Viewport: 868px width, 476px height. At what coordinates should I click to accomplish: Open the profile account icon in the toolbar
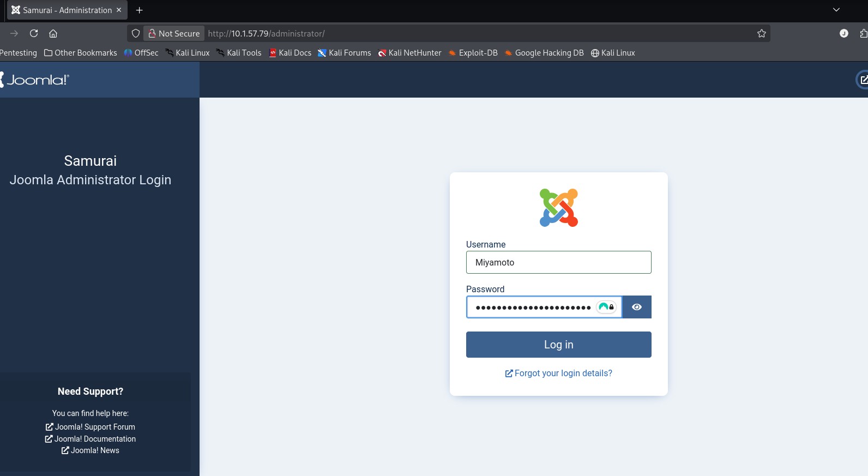point(843,33)
